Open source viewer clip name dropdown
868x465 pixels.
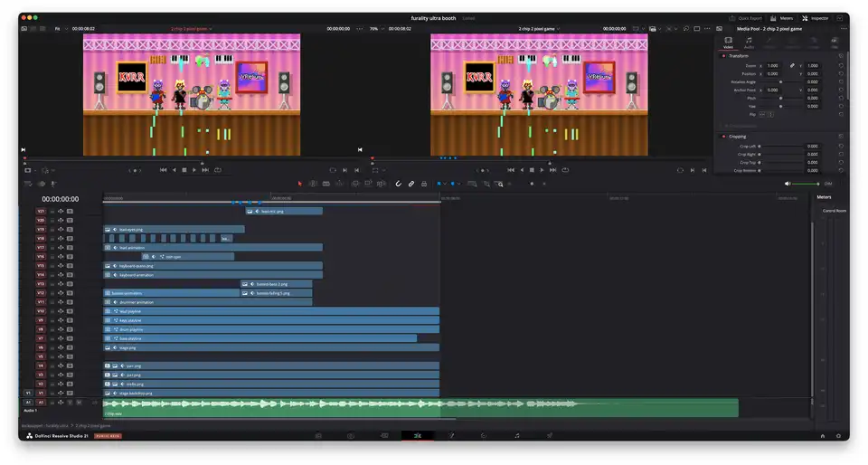point(192,29)
